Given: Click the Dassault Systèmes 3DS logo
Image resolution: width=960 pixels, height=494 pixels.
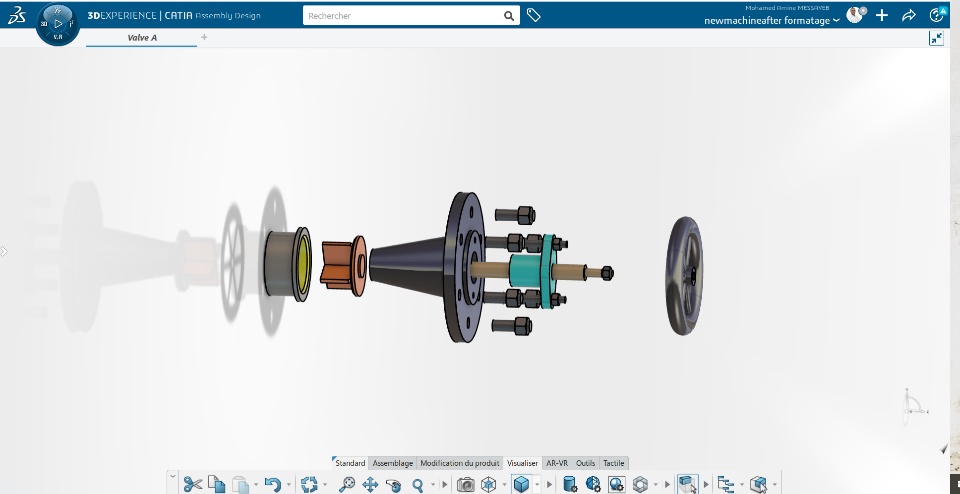Looking at the screenshot, I should pyautogui.click(x=17, y=15).
